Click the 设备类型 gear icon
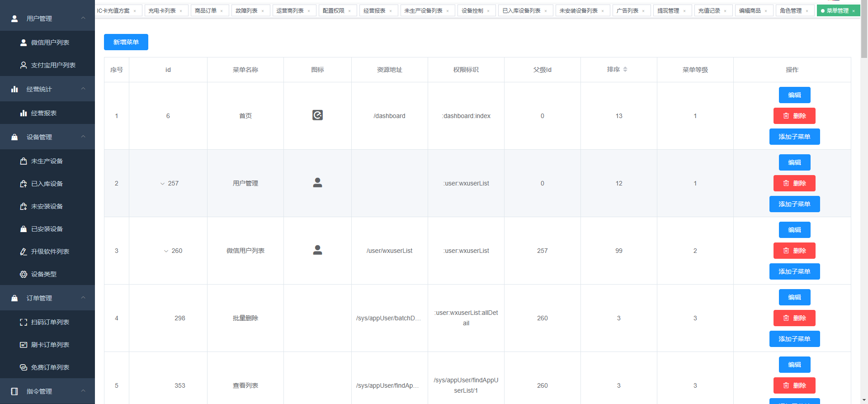The image size is (868, 404). 24,274
